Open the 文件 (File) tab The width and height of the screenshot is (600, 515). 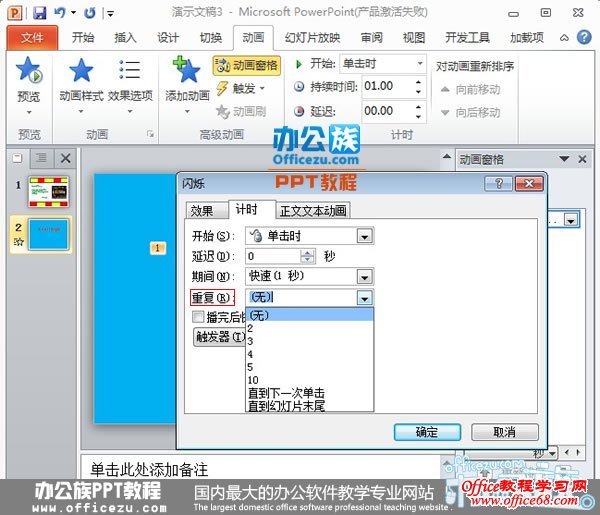[32, 37]
